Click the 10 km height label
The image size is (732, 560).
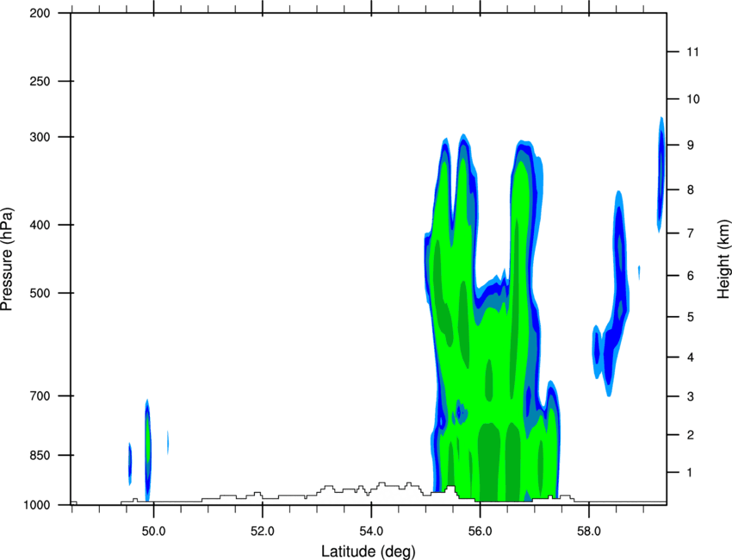tap(692, 99)
